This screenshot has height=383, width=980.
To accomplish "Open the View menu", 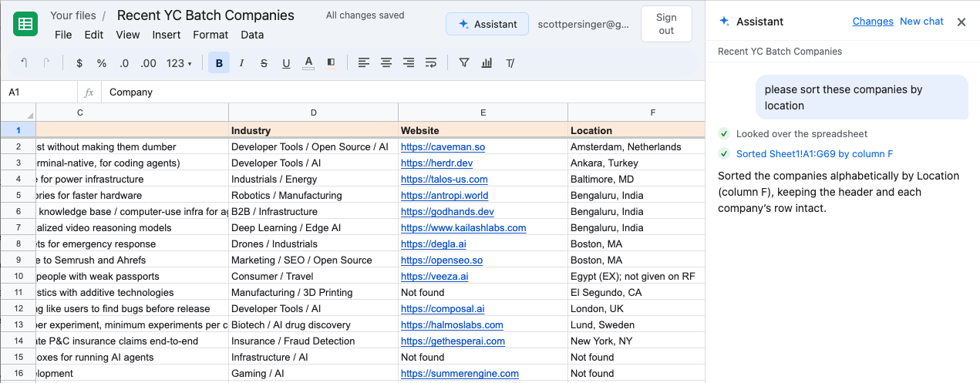I will [128, 35].
